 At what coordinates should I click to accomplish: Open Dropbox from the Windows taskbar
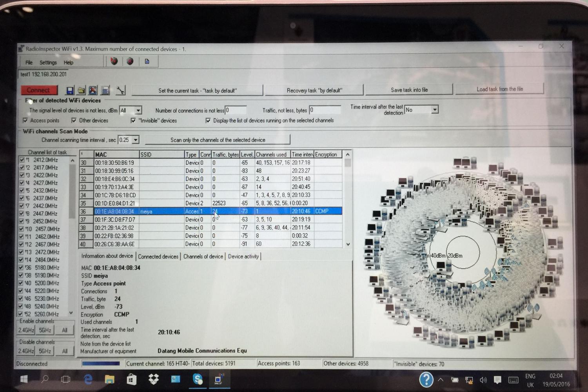click(x=153, y=379)
